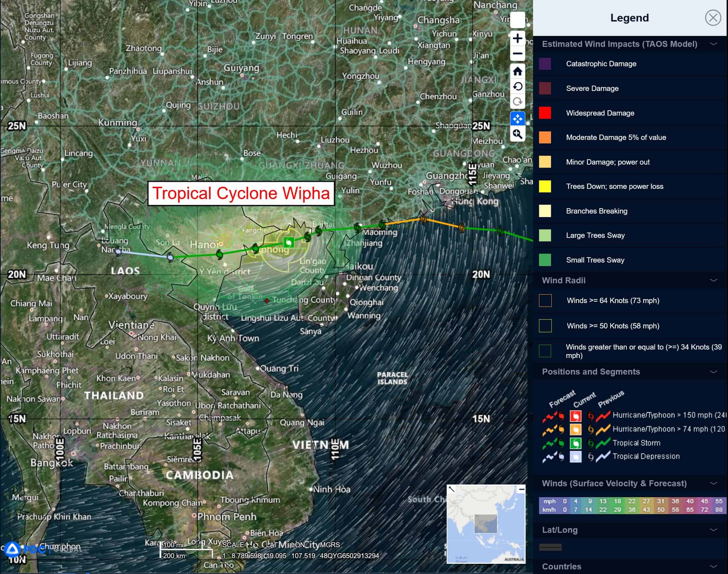728x574 pixels.
Task: Click overview map corner arrow toggle
Action: pos(451,489)
